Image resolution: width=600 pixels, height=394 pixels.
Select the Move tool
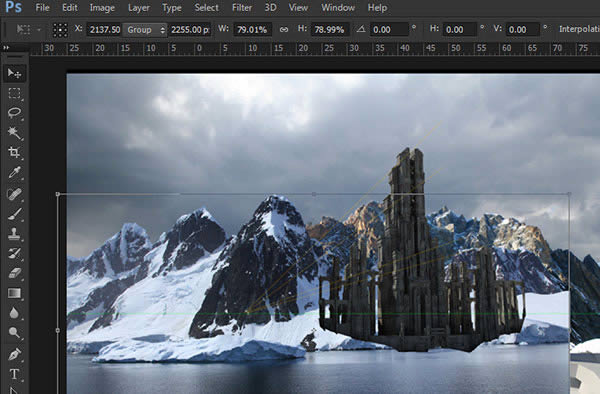pos(15,73)
